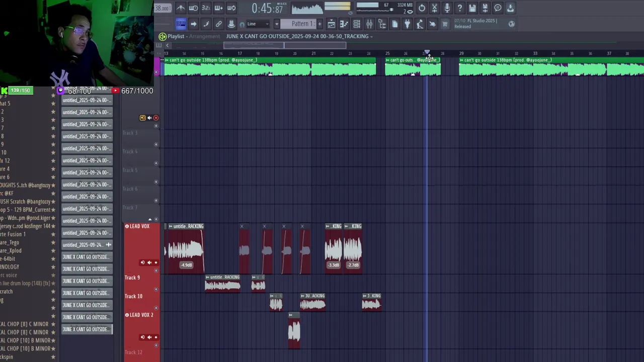Click the render/export download icon
Viewport: 644px width, 362px height.
[510, 8]
